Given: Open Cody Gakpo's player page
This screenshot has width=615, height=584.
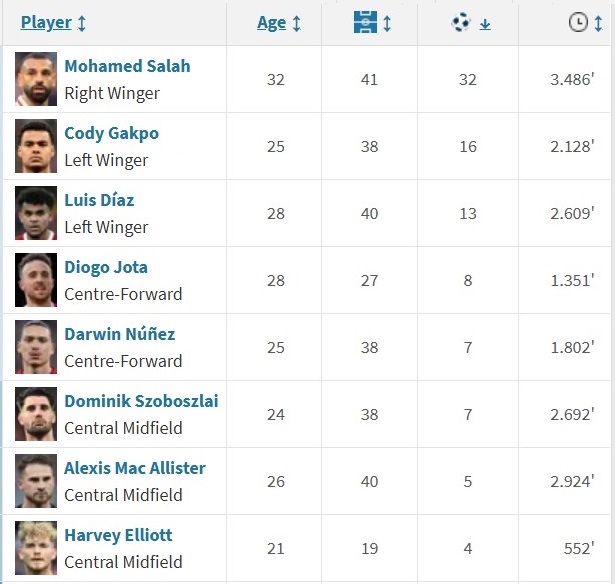Looking at the screenshot, I should click(111, 133).
